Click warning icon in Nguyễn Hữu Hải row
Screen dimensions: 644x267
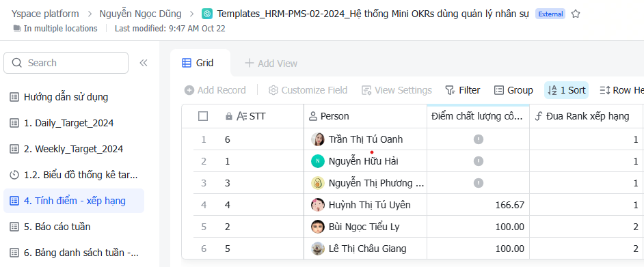pyautogui.click(x=478, y=161)
